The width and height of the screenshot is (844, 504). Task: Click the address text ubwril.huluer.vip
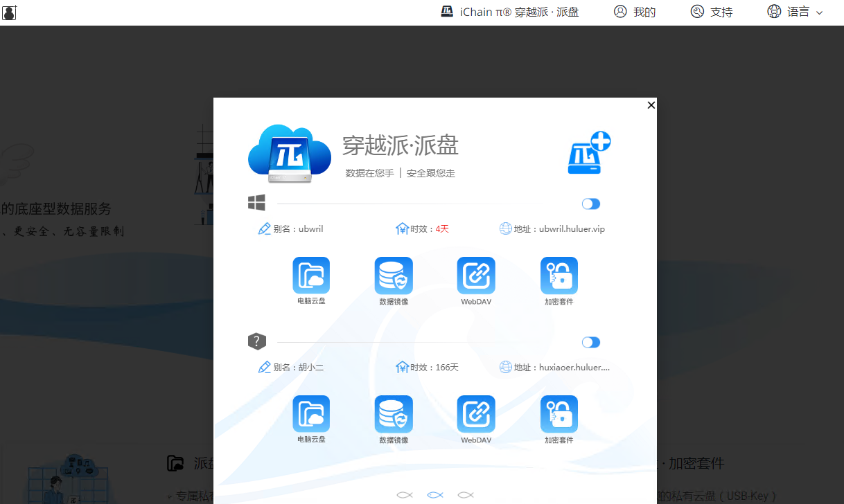coord(572,229)
